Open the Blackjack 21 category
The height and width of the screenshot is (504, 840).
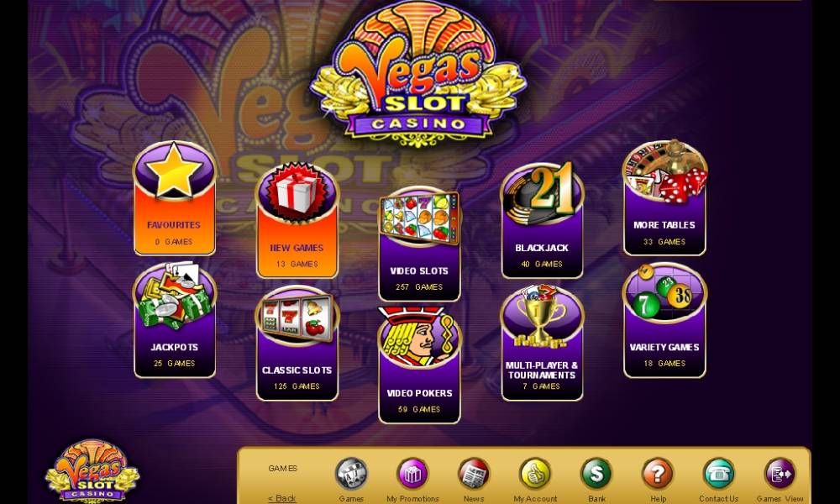(x=542, y=221)
